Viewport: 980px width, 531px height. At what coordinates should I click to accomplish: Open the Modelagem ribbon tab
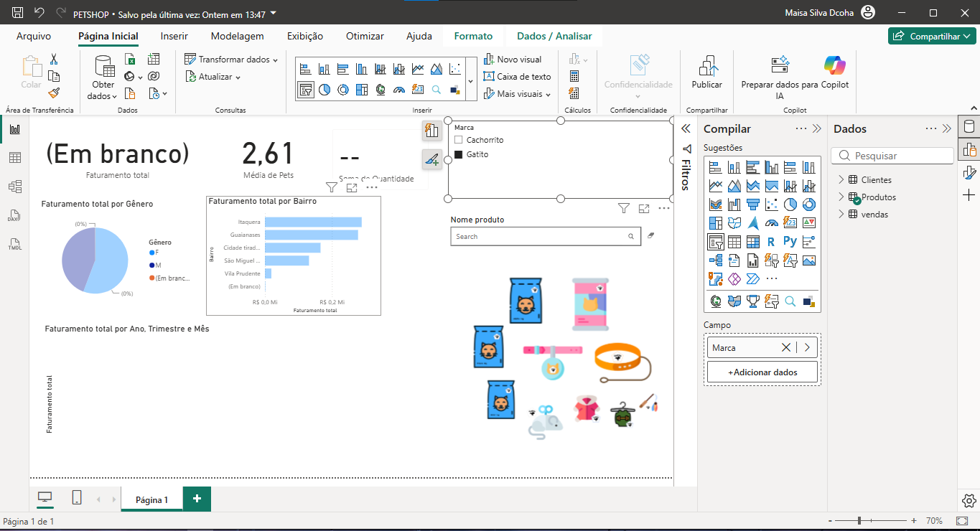[237, 36]
